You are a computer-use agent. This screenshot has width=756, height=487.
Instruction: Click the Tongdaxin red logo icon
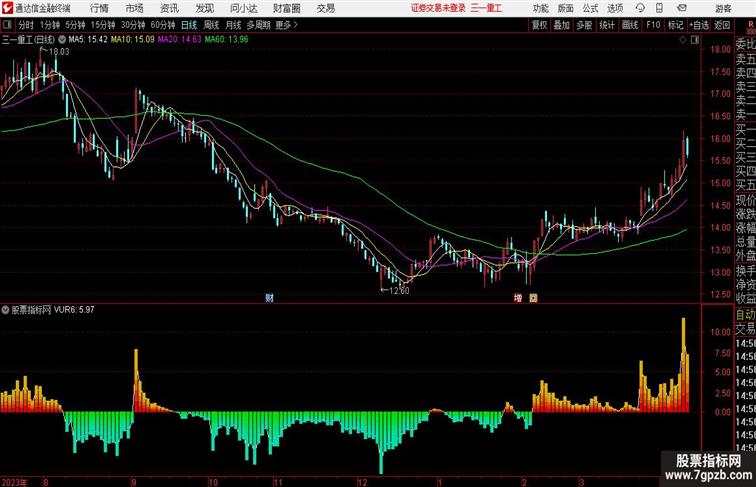click(7, 8)
